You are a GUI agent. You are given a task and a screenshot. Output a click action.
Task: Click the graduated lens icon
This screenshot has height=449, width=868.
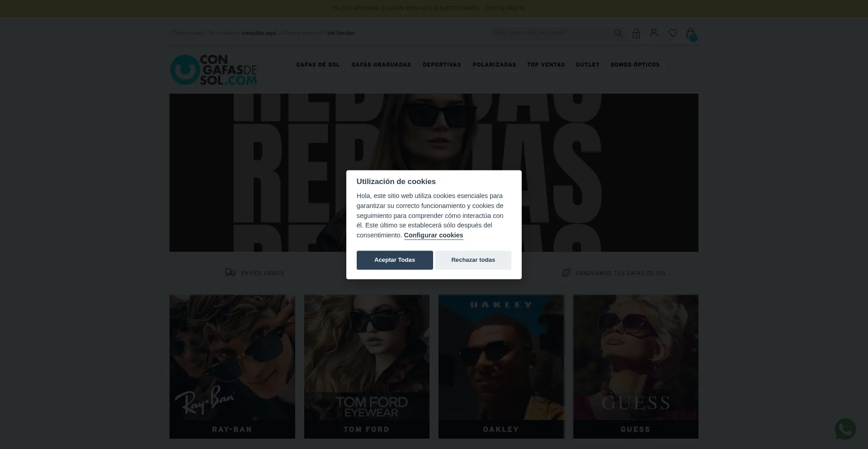[x=566, y=273]
